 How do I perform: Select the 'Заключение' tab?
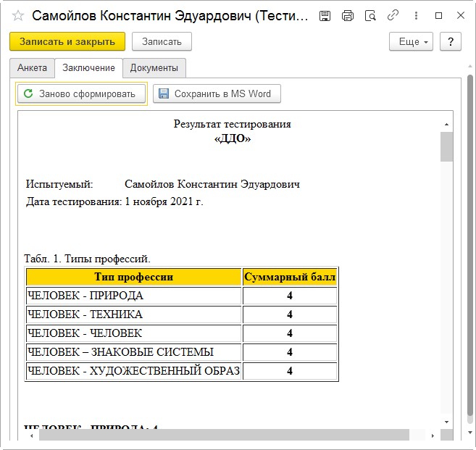88,68
